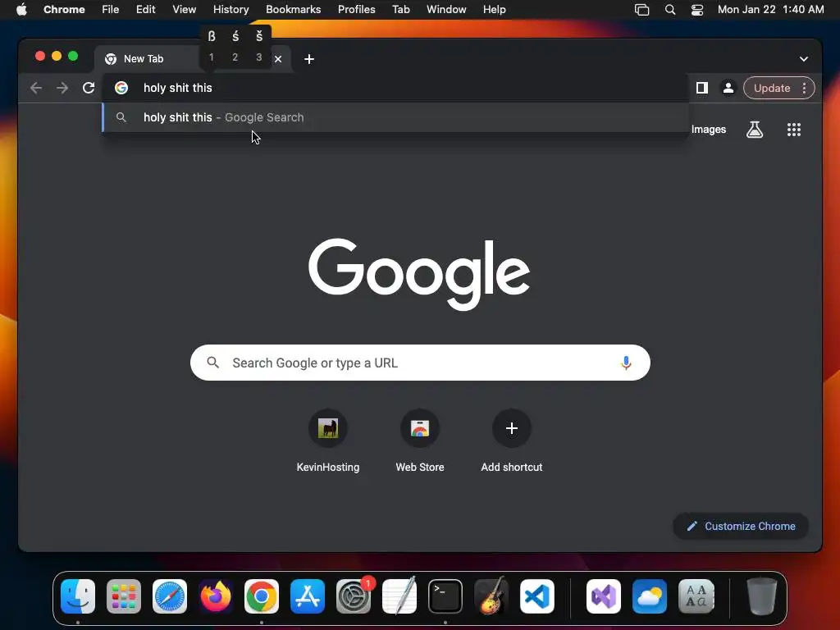Viewport: 840px width, 630px height.
Task: Open Font Book from the Dock
Action: [x=696, y=596]
